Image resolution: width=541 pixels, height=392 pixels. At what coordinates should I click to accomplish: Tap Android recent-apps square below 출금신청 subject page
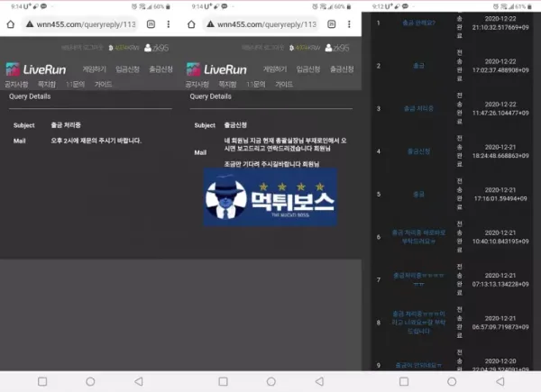click(x=224, y=381)
